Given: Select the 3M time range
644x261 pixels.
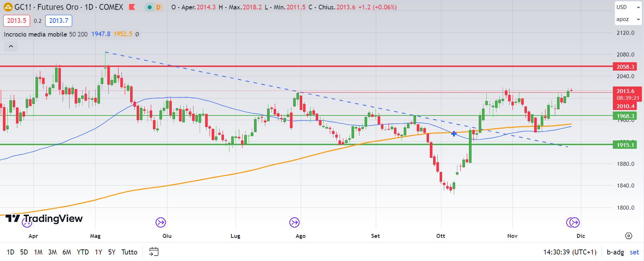Looking at the screenshot, I should coord(53,252).
